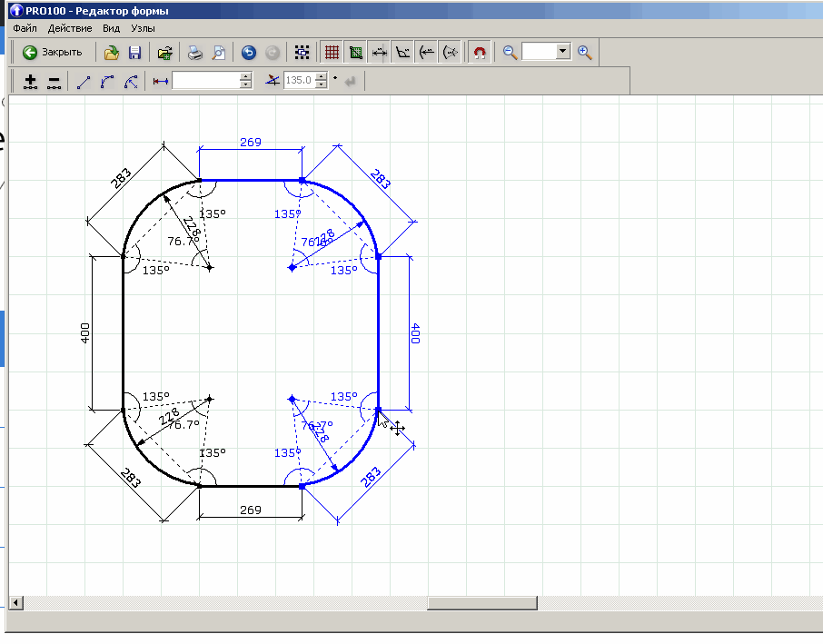Image resolution: width=823 pixels, height=644 pixels.
Task: Open a shape file with the folder icon
Action: click(111, 53)
